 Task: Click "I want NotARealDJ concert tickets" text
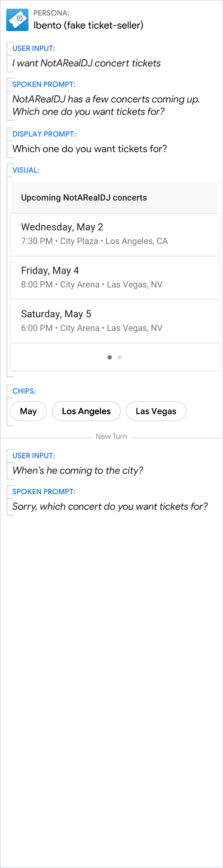86,63
